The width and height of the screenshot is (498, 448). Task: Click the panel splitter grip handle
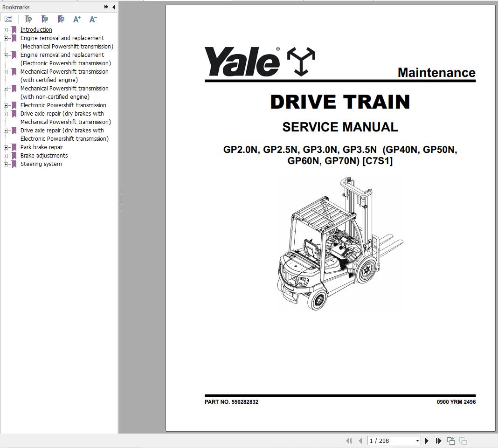120,200
